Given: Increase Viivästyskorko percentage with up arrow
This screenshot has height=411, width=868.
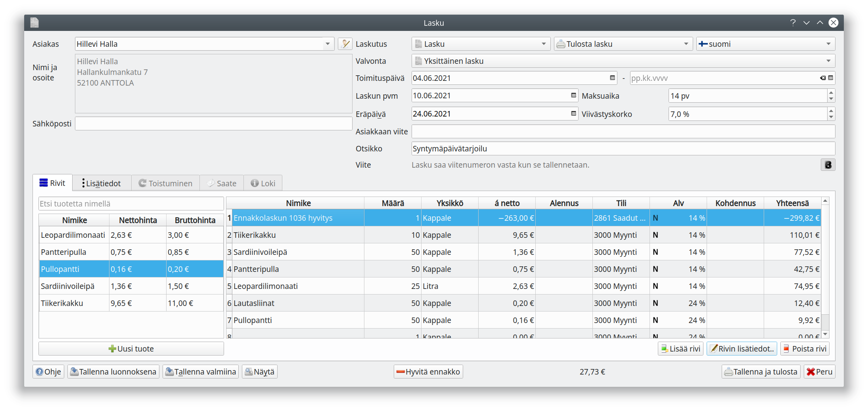Looking at the screenshot, I should pos(831,111).
